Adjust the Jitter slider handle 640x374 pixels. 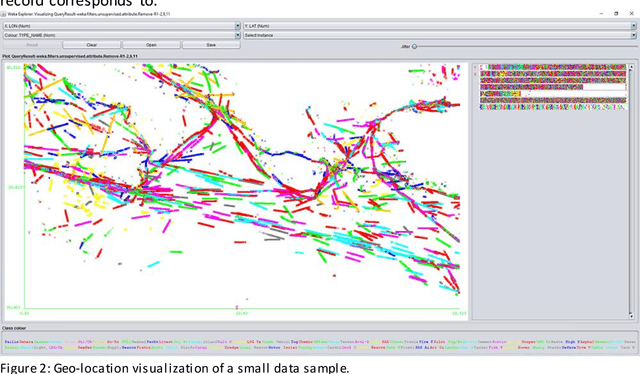pos(415,47)
